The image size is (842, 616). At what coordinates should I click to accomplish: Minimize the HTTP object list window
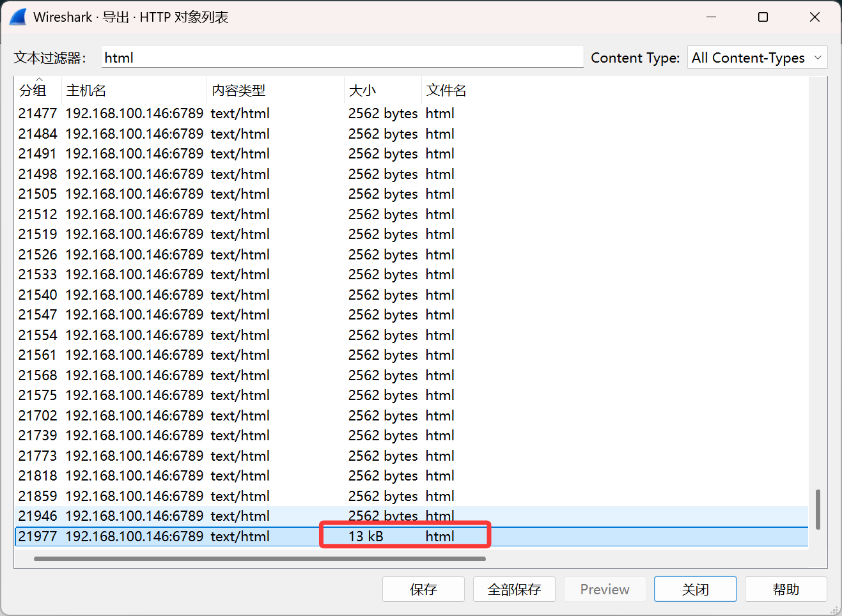point(711,17)
